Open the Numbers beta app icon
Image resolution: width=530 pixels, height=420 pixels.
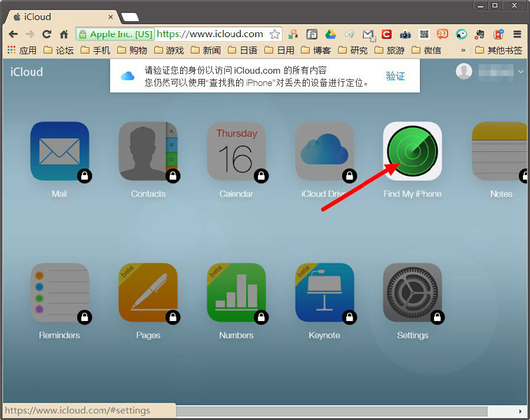point(236,293)
